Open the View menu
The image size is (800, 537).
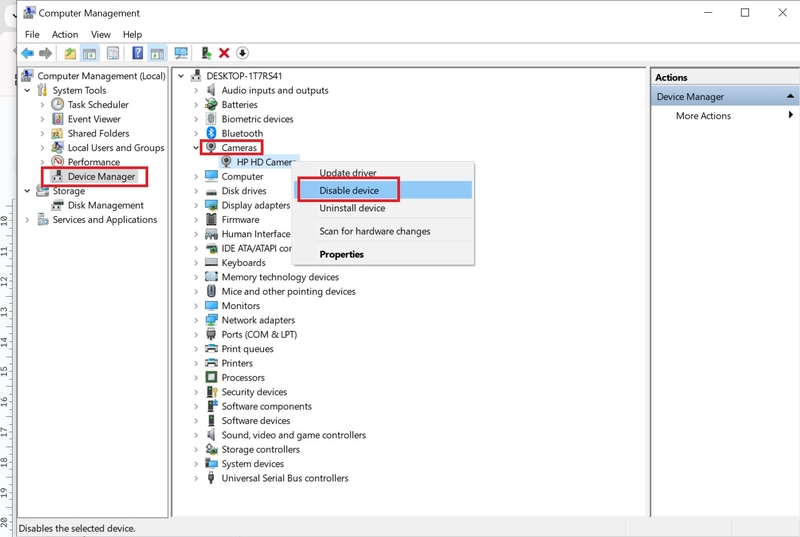pyautogui.click(x=101, y=34)
